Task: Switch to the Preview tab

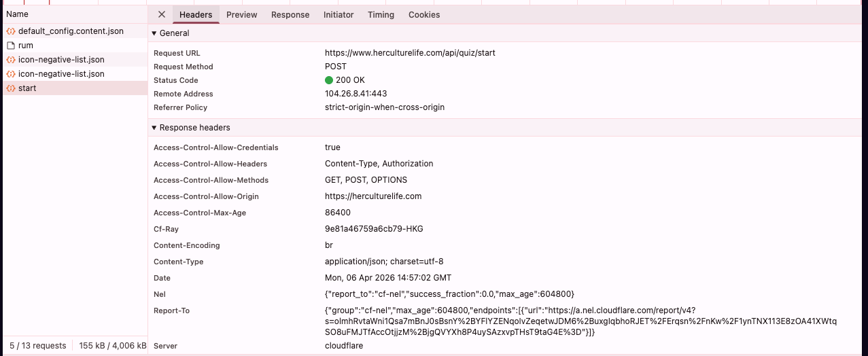Action: tap(241, 15)
